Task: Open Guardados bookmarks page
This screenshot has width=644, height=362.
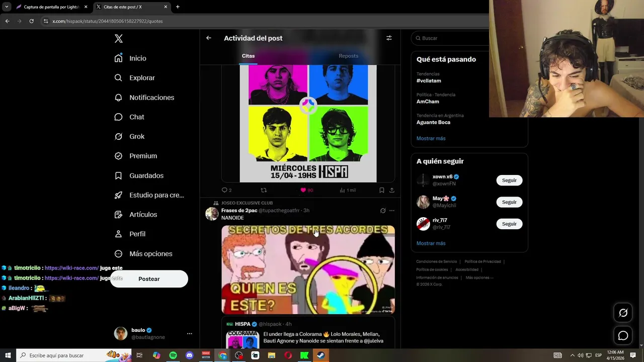Action: [139, 175]
